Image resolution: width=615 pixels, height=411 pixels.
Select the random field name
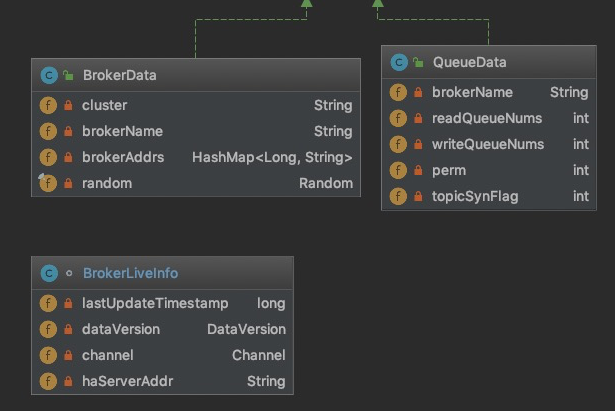[107, 183]
